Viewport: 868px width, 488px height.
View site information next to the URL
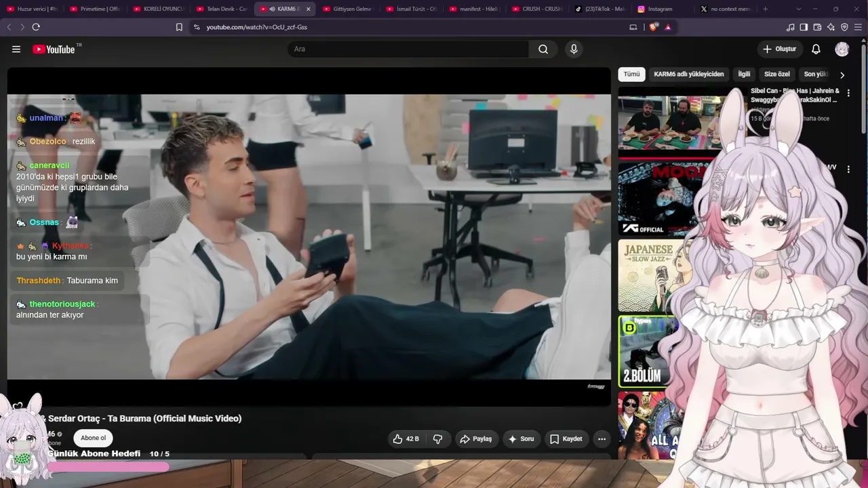[x=197, y=27]
